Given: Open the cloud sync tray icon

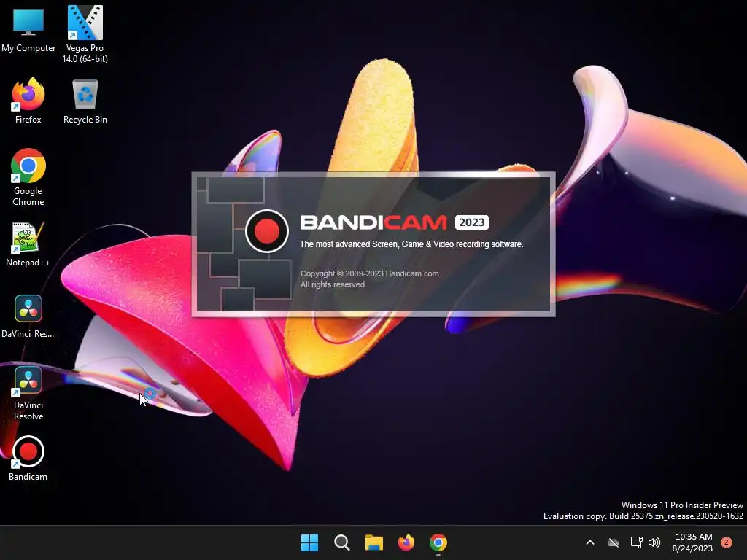Looking at the screenshot, I should click(614, 542).
